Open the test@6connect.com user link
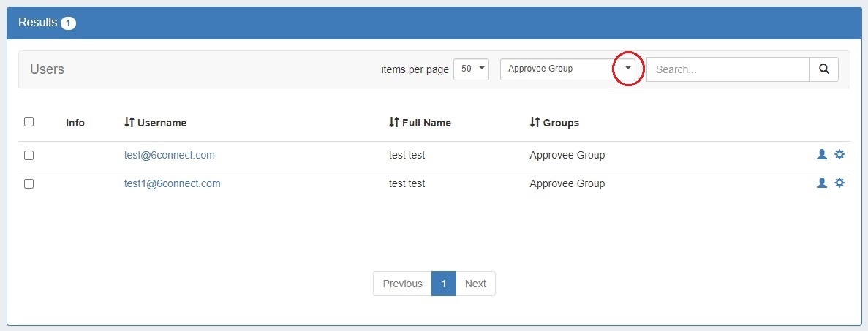This screenshot has width=868, height=331. (x=170, y=155)
